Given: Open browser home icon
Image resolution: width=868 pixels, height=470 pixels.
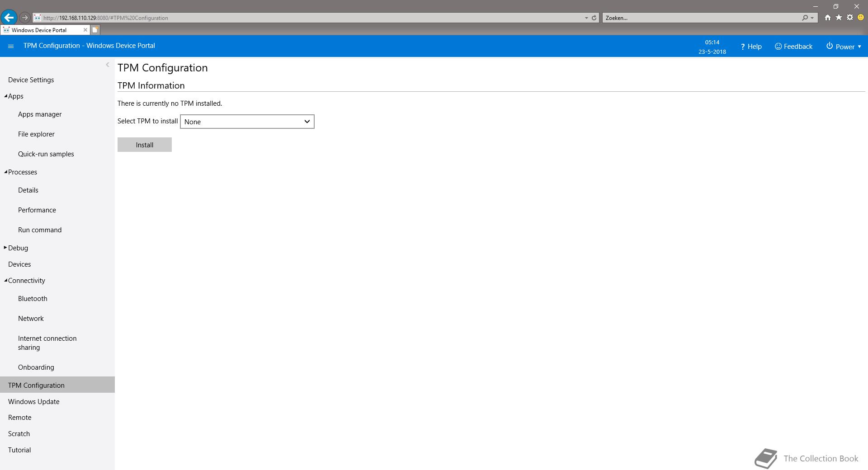Looking at the screenshot, I should pos(827,18).
